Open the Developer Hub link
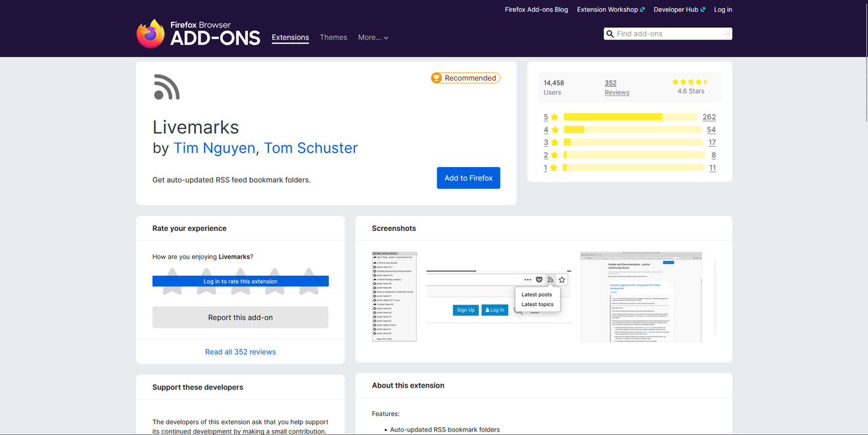 coord(679,10)
